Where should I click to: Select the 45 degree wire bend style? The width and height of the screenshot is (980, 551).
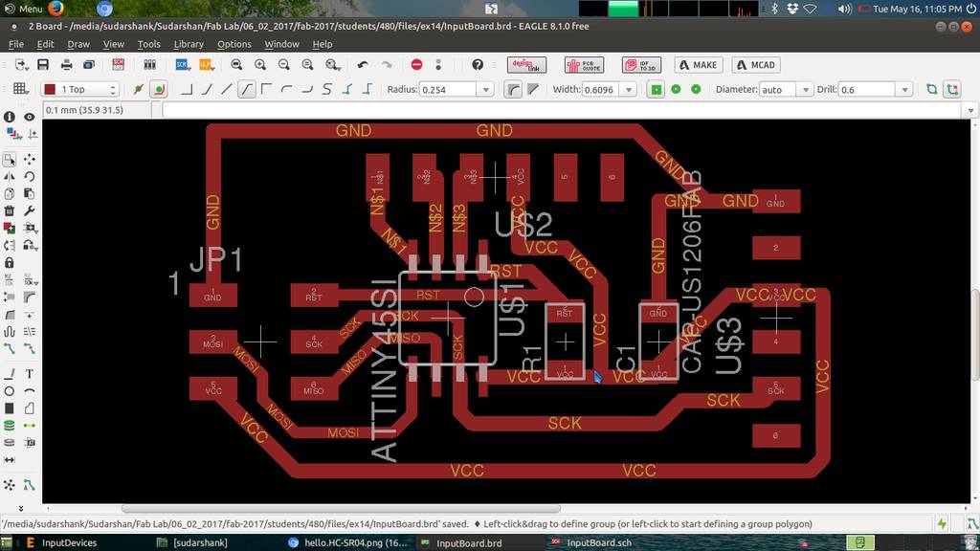(207, 89)
